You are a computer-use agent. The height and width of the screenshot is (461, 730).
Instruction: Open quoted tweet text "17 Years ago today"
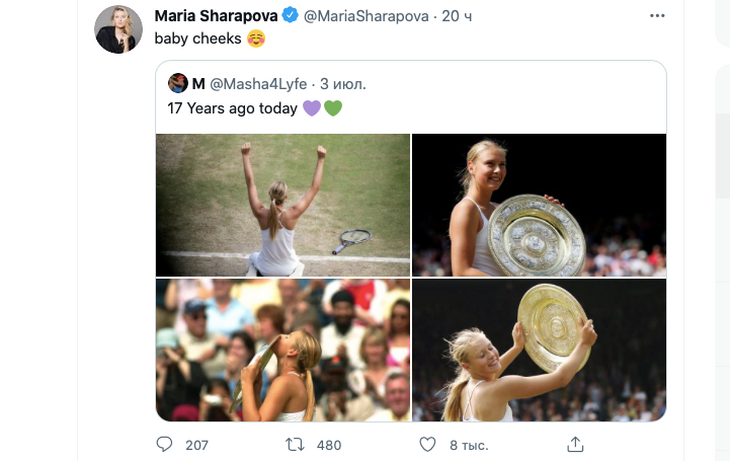[233, 108]
